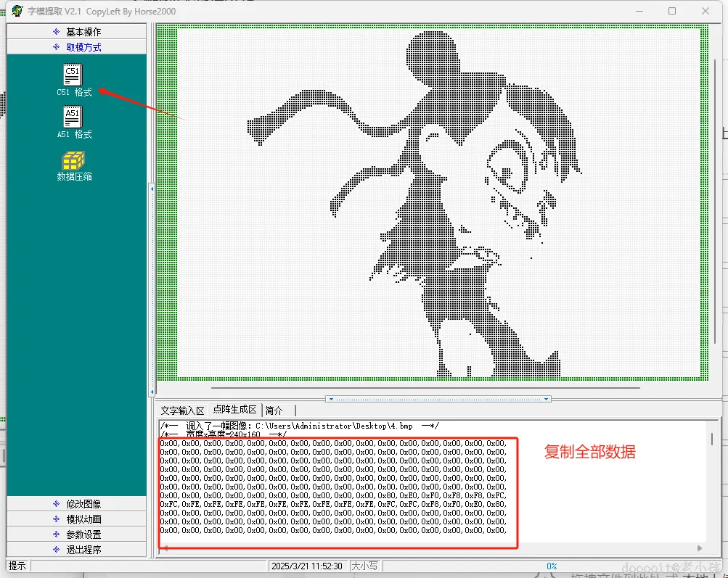Click the data area vertical scrollbar thumb

point(712,439)
